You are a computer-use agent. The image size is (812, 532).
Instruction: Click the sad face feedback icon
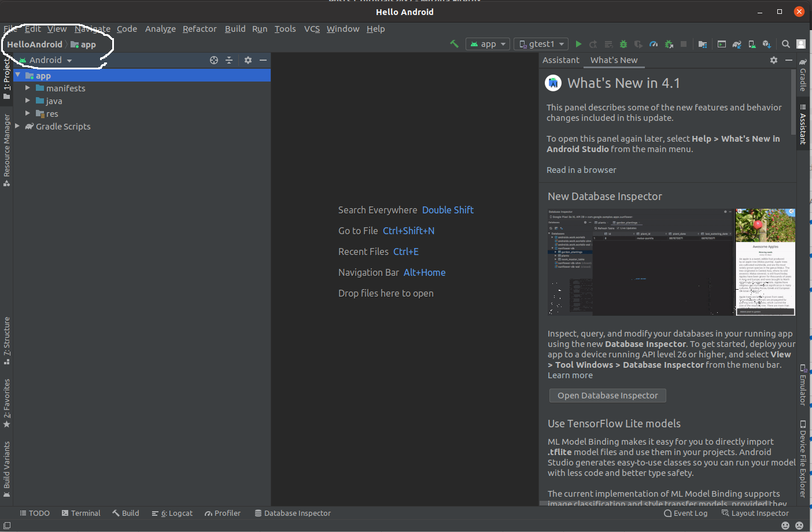click(799, 526)
